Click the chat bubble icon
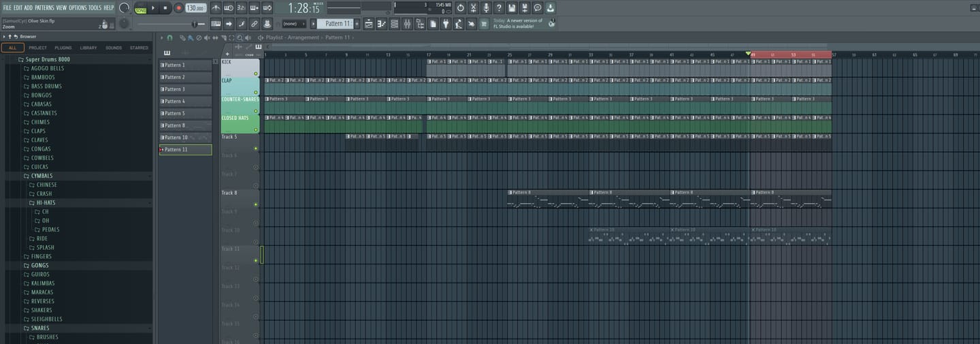This screenshot has height=344, width=980. coord(538,7)
